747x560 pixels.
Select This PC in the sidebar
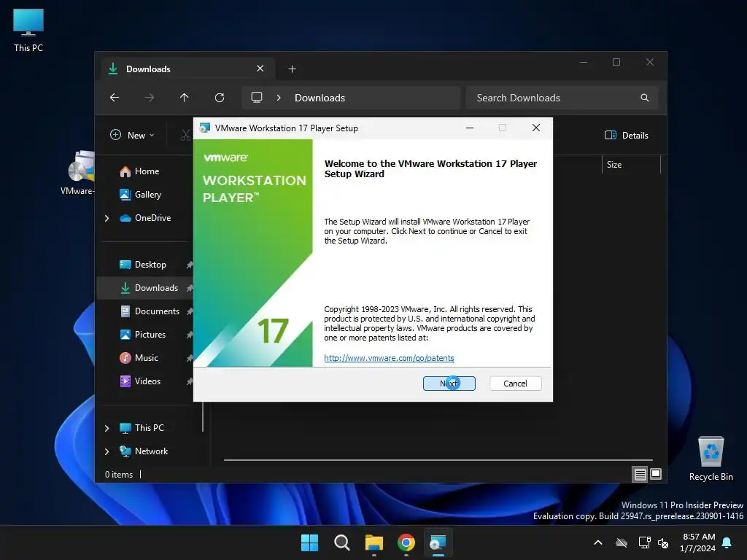coord(149,428)
